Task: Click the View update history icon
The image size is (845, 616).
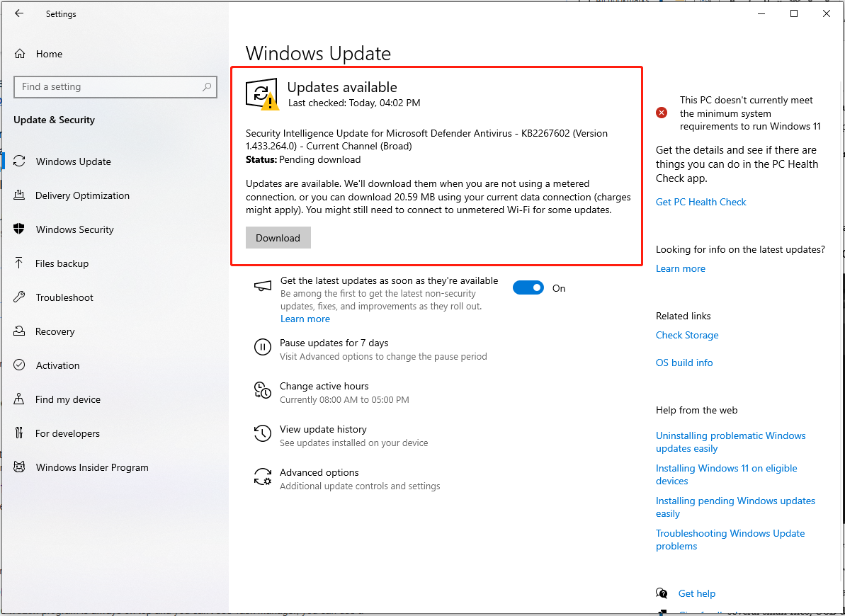Action: coord(263,434)
